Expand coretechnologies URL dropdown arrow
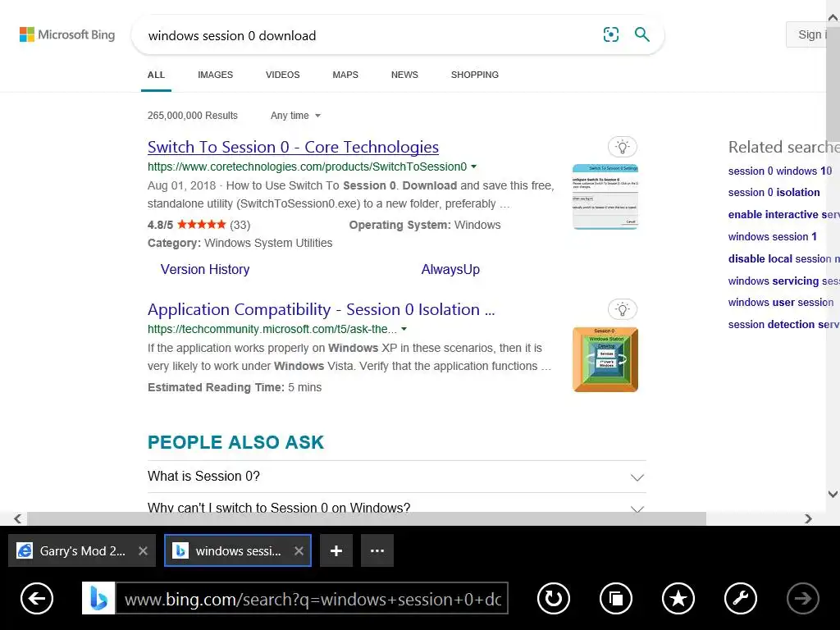 click(x=473, y=167)
